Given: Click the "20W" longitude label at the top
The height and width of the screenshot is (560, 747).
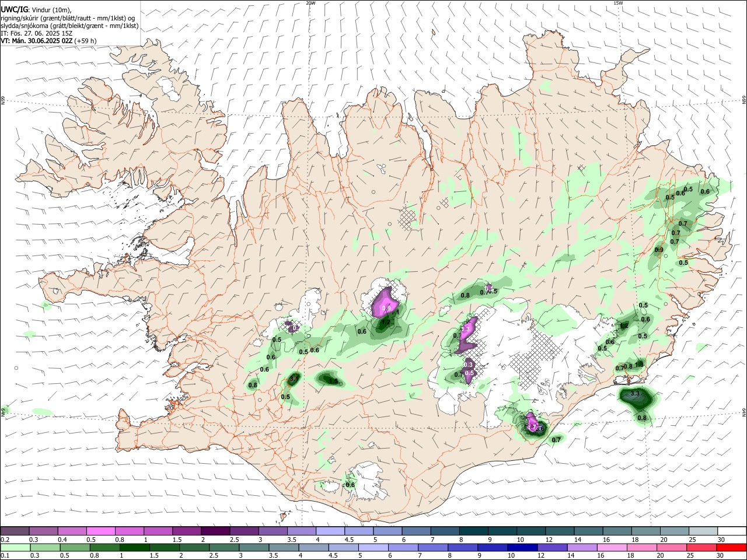Looking at the screenshot, I should point(310,3).
